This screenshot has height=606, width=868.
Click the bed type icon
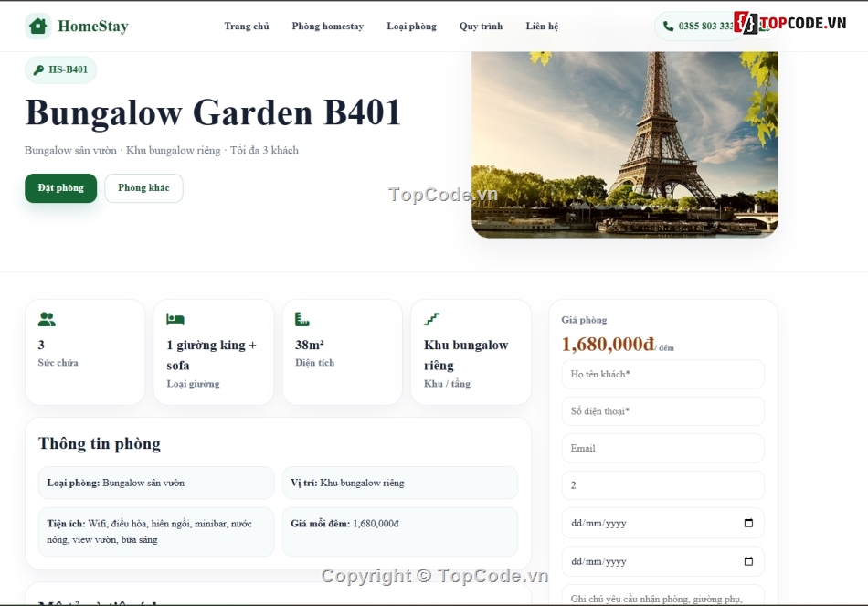(x=175, y=319)
